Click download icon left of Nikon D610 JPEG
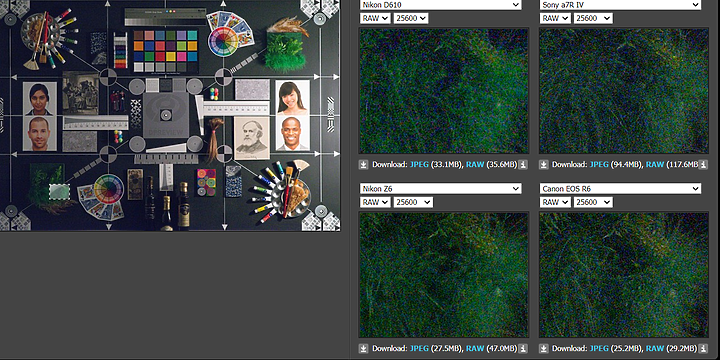720x360 pixels. click(x=363, y=164)
